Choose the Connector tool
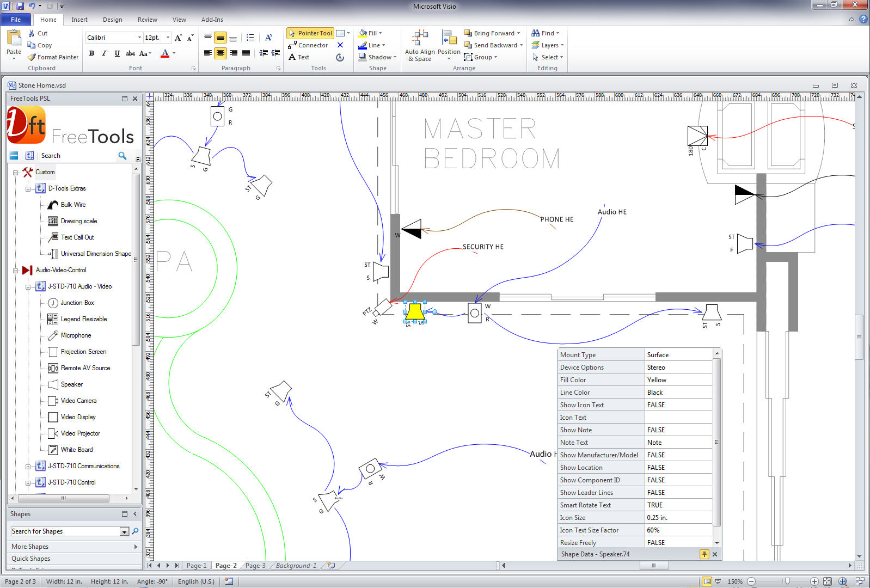Image resolution: width=870 pixels, height=588 pixels. pos(308,45)
